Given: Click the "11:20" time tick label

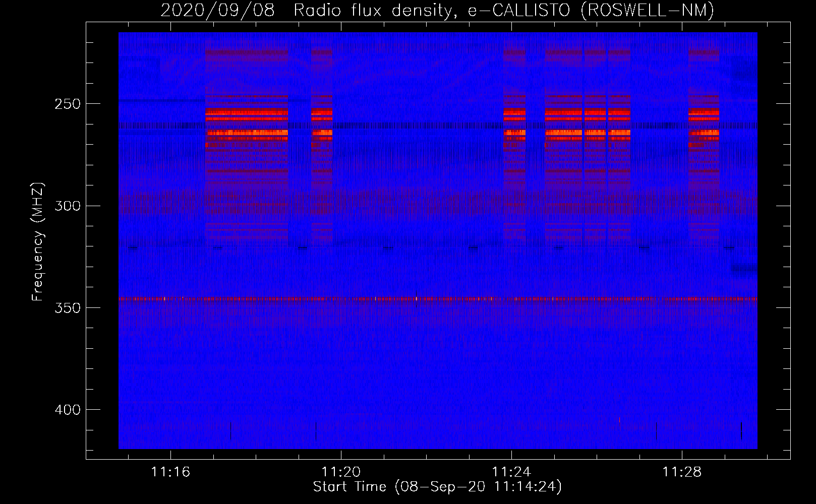Looking at the screenshot, I should pyautogui.click(x=341, y=472).
